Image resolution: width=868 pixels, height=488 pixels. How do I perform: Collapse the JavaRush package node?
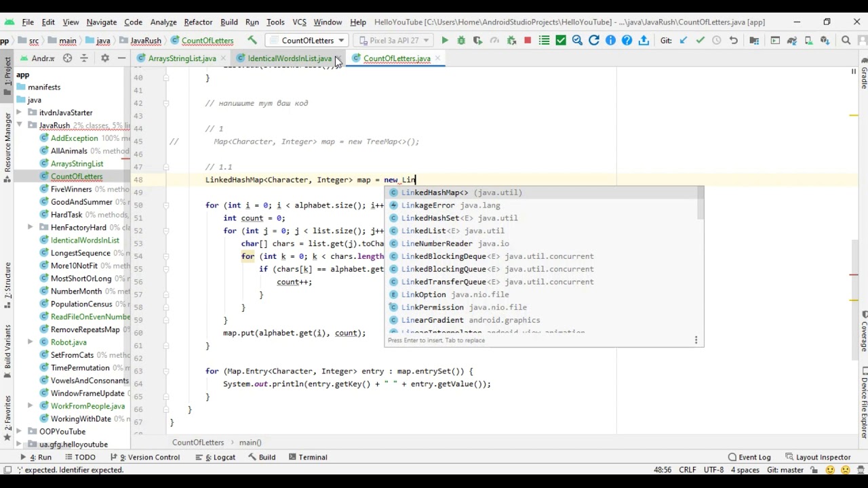pos(20,125)
